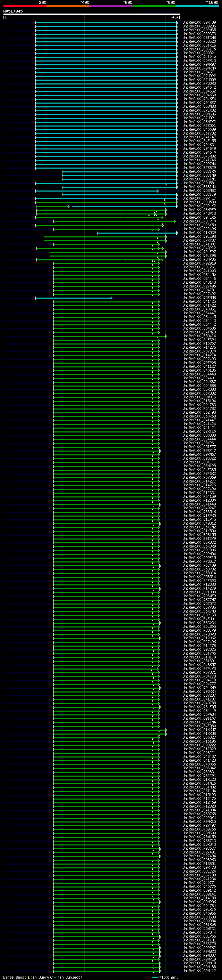Select hit label UniRef100_A9PGZ3

pos(199,34)
